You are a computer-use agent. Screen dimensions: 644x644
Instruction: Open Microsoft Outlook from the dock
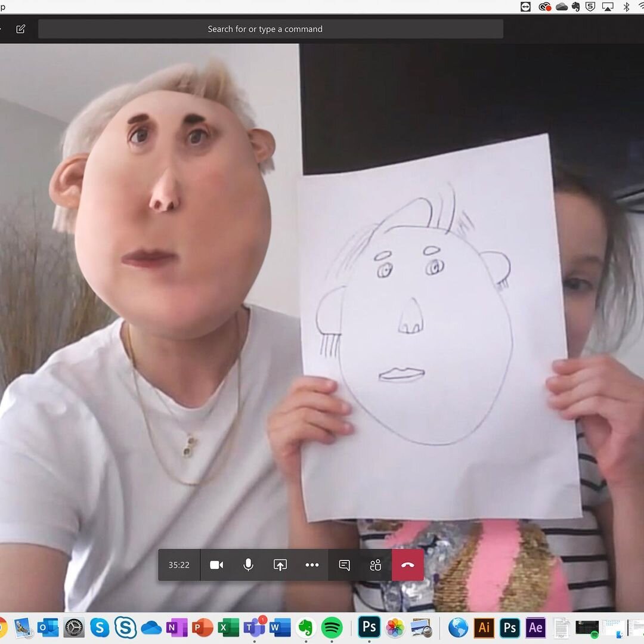tap(48, 627)
